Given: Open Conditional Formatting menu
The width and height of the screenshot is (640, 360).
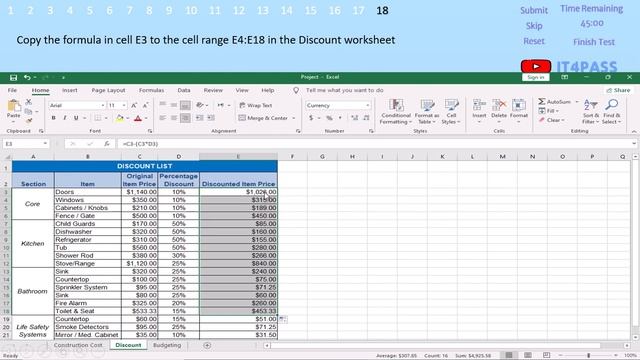Looking at the screenshot, I should click(396, 111).
